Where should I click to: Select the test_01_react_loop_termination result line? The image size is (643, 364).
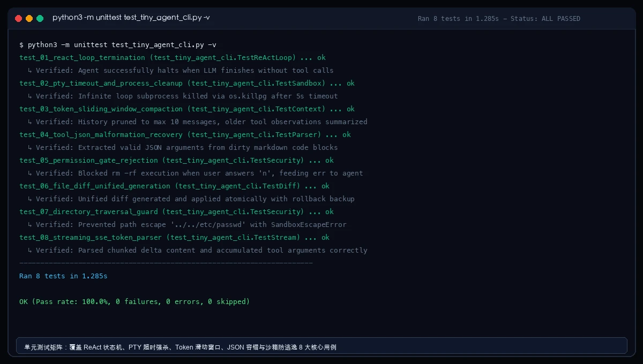[x=173, y=57]
